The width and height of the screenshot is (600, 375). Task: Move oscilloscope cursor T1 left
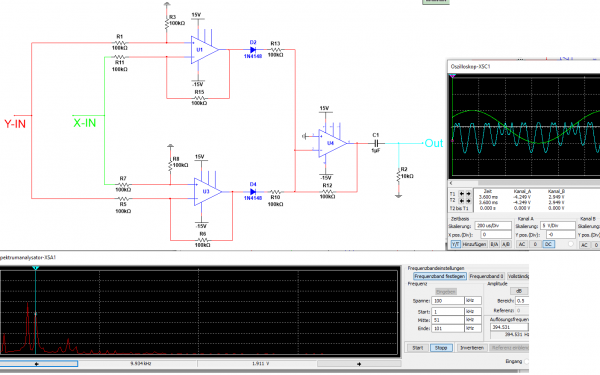(x=461, y=194)
